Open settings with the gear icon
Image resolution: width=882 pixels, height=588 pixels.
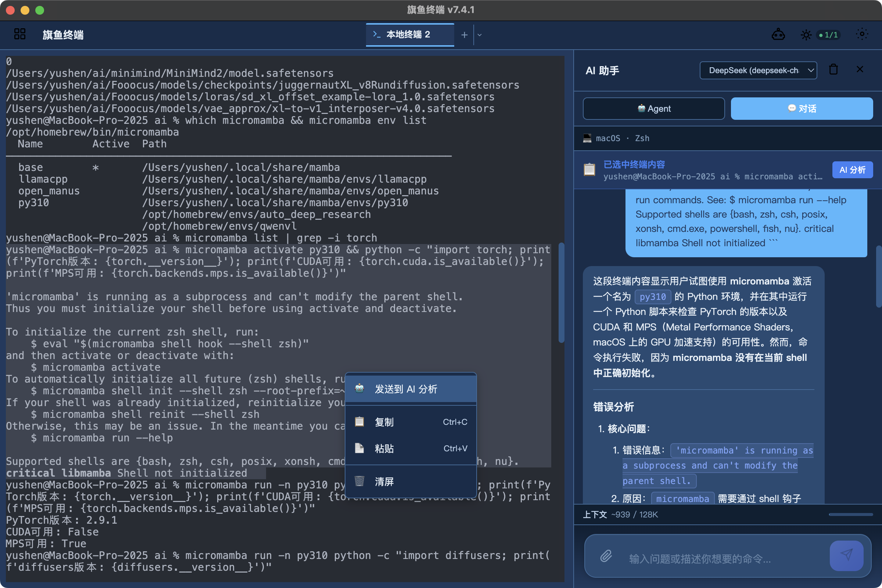[x=862, y=35]
